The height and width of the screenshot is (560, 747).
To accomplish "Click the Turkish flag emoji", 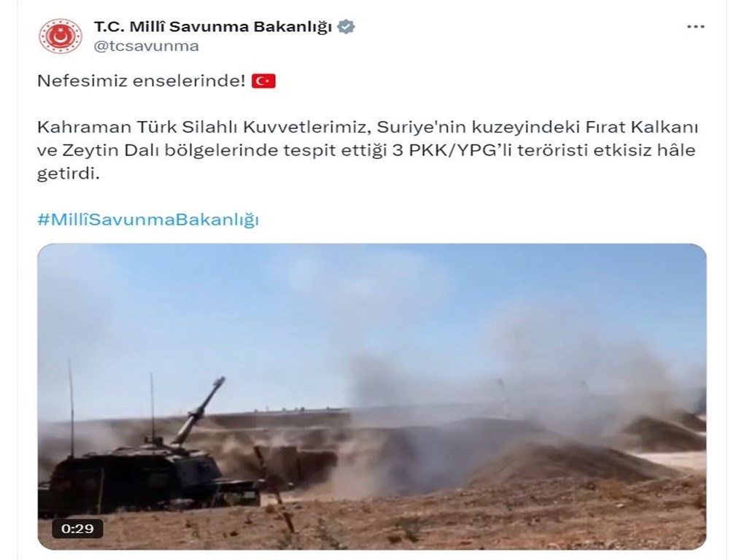I will click(263, 81).
